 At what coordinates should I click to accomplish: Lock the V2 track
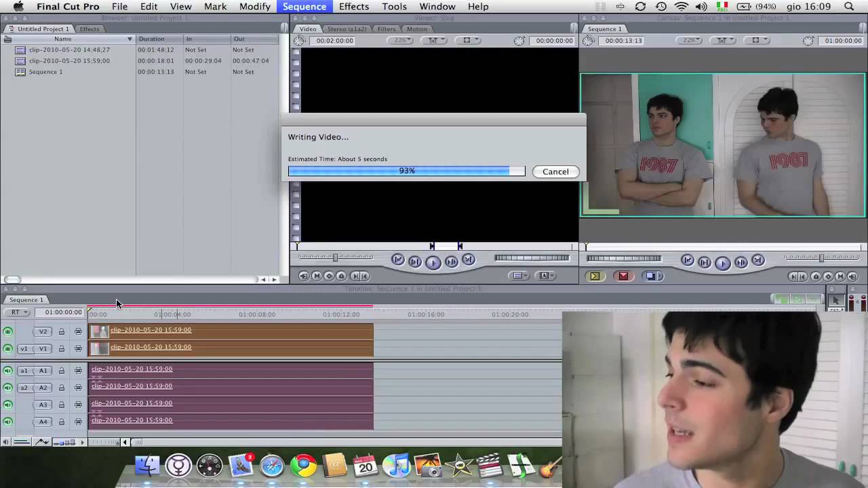[61, 331]
